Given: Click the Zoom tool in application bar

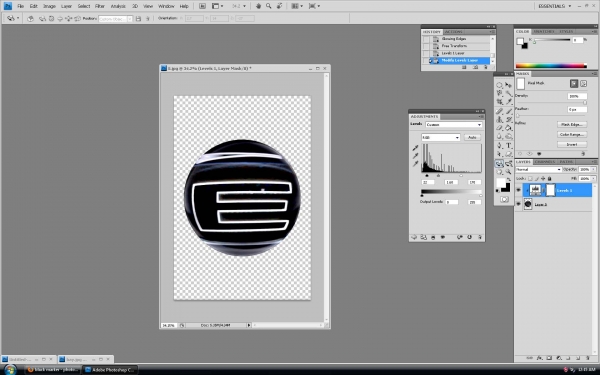Looking at the screenshot, I should 269,6.
